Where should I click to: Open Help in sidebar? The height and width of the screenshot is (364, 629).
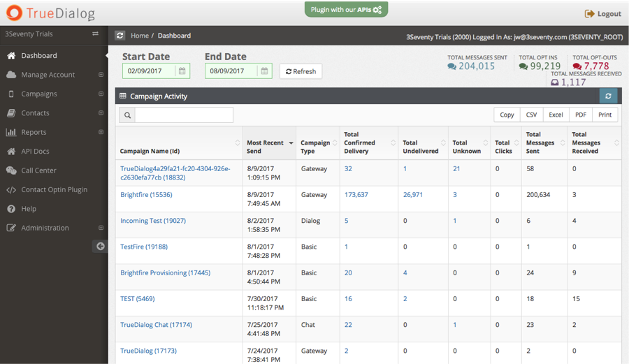29,208
